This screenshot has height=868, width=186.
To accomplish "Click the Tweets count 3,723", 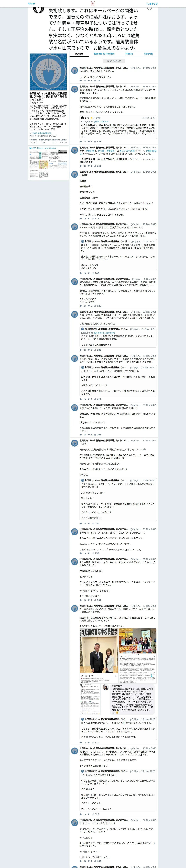I will click(x=33, y=142).
